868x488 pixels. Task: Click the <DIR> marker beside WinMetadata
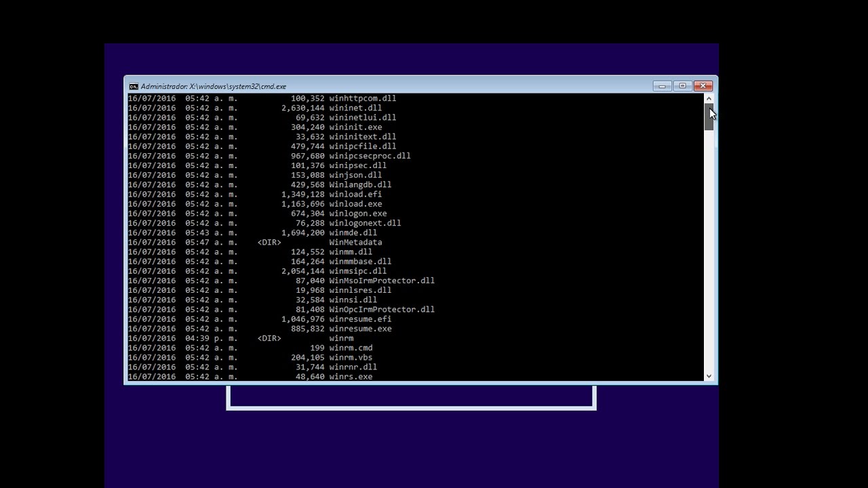(x=269, y=242)
